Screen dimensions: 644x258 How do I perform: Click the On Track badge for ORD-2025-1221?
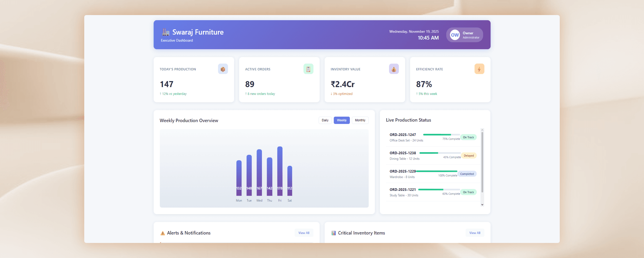pos(469,192)
